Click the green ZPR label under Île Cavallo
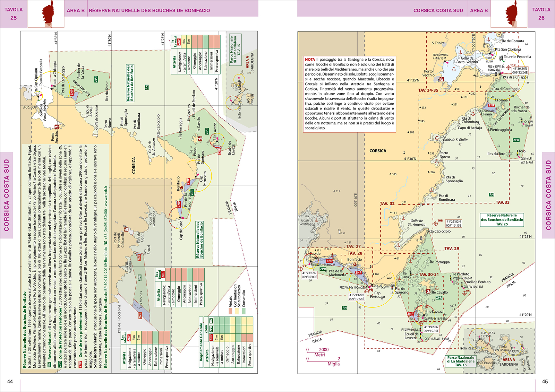 [x=439, y=298]
